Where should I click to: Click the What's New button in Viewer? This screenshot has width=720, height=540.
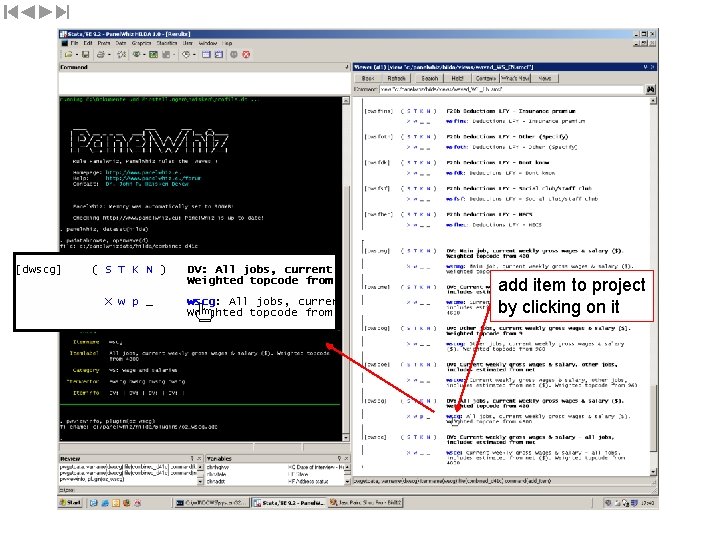(x=515, y=79)
